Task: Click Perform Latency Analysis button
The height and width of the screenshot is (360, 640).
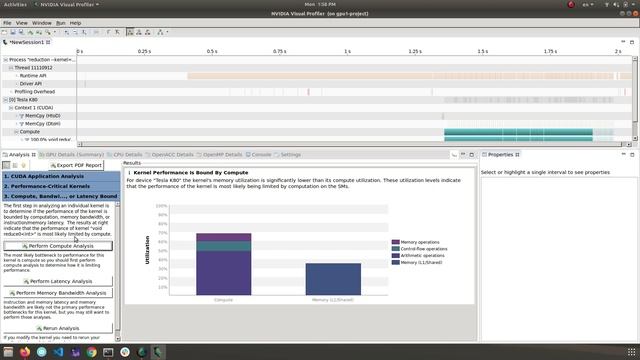Action: (x=58, y=281)
